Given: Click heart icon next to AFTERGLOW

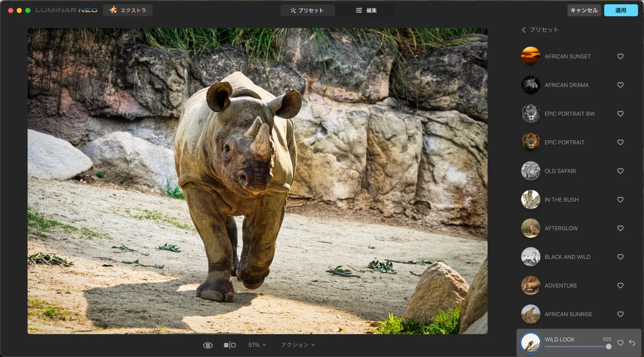Looking at the screenshot, I should coord(620,228).
